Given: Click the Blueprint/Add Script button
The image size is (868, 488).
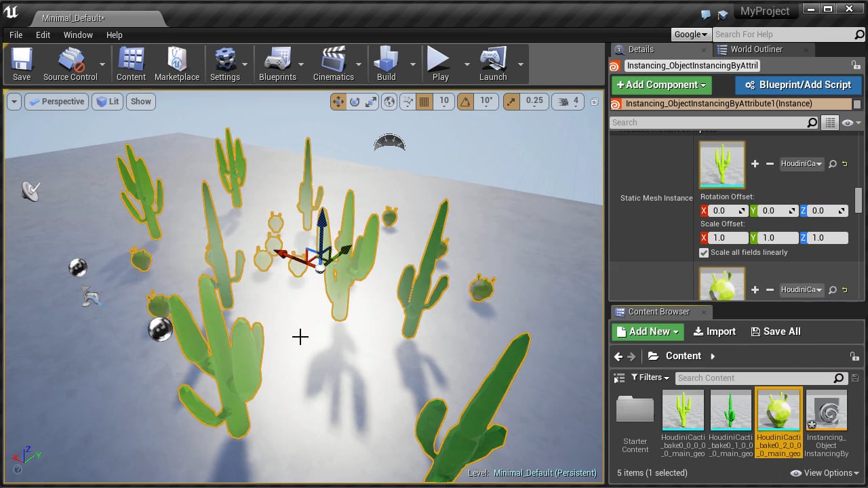Looking at the screenshot, I should 797,85.
